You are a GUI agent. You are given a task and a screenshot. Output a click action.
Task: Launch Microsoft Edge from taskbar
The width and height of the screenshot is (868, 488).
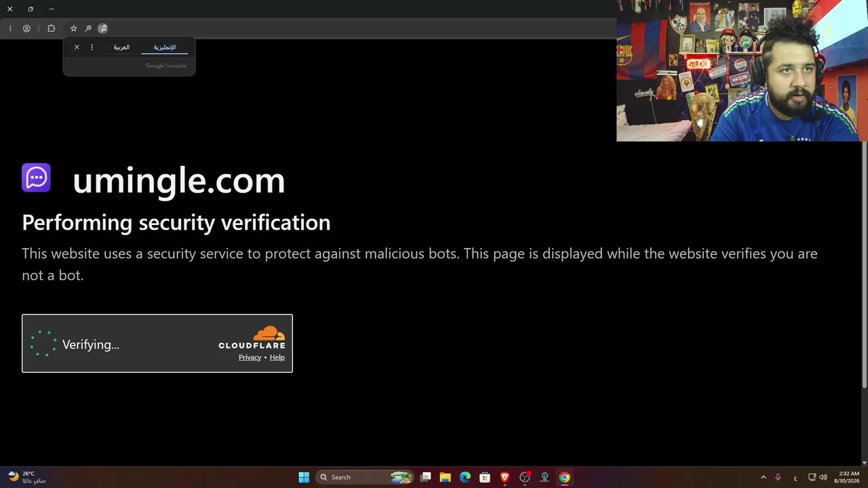(x=465, y=477)
